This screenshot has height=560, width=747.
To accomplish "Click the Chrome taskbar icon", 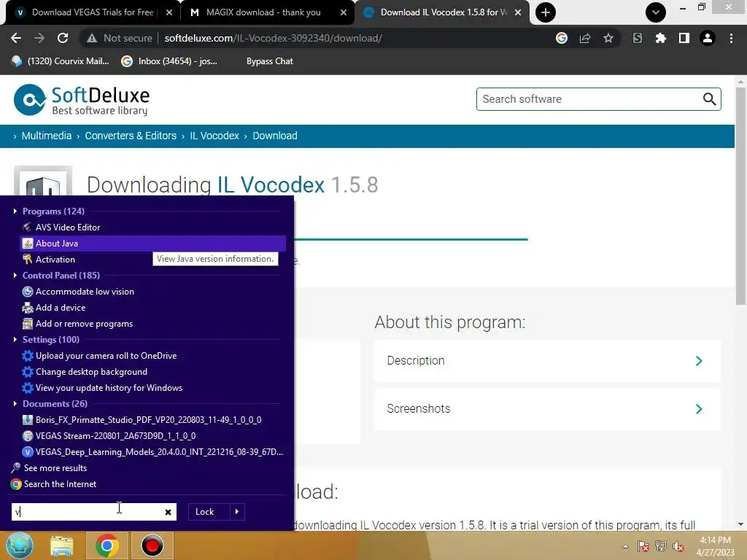I will click(x=107, y=545).
